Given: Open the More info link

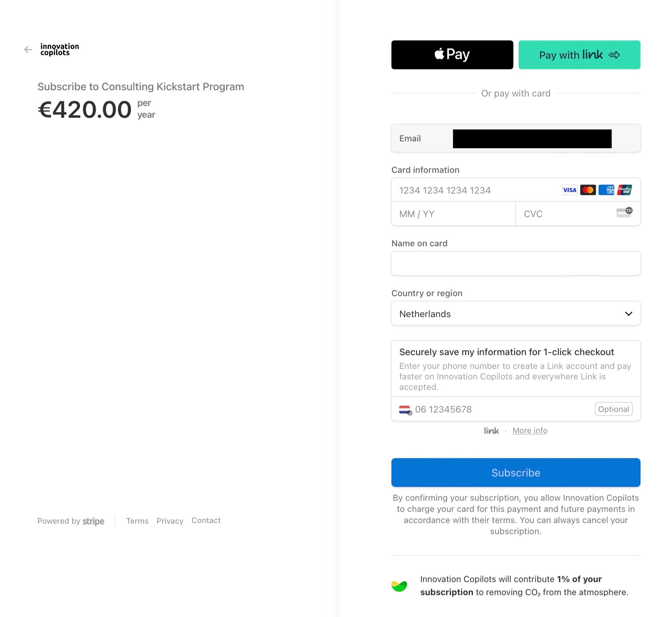Looking at the screenshot, I should click(530, 430).
